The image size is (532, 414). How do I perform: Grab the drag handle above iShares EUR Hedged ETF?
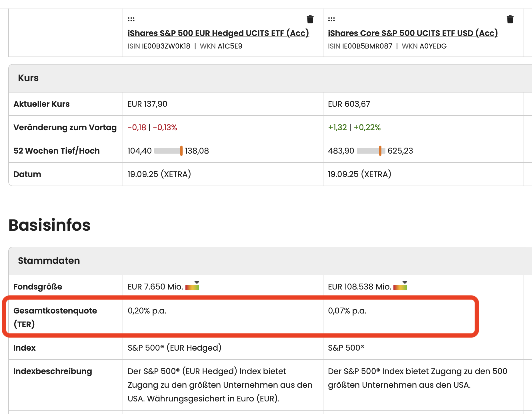coord(131,19)
